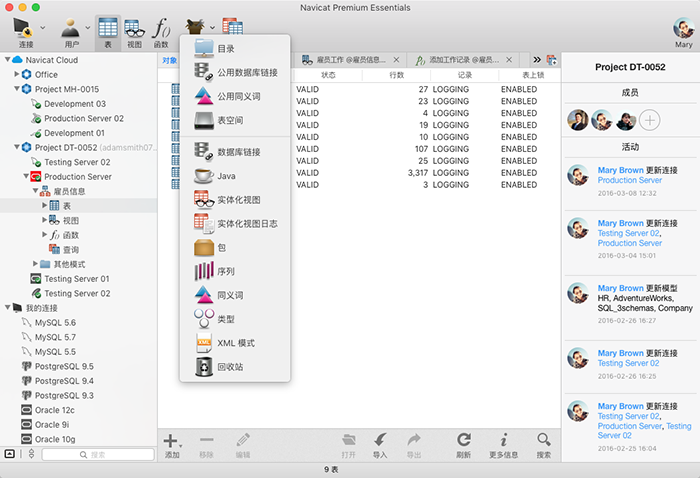
Task: Choose 实体化视图日志 in the menu
Action: tap(235, 224)
